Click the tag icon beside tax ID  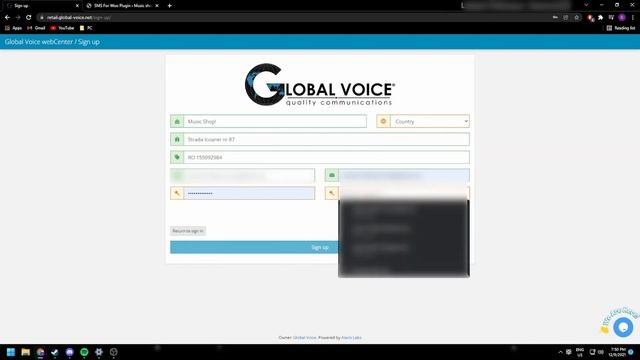(x=177, y=157)
